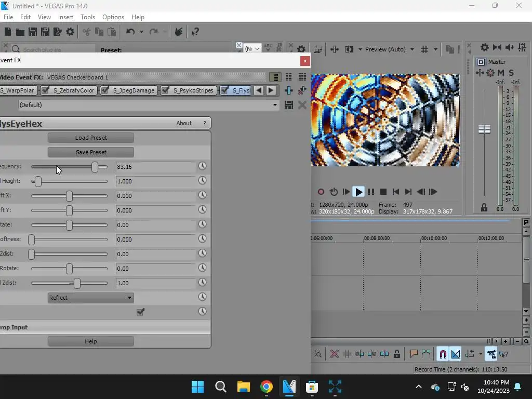
Task: Lock the event with the padlock icon
Action: click(396, 354)
